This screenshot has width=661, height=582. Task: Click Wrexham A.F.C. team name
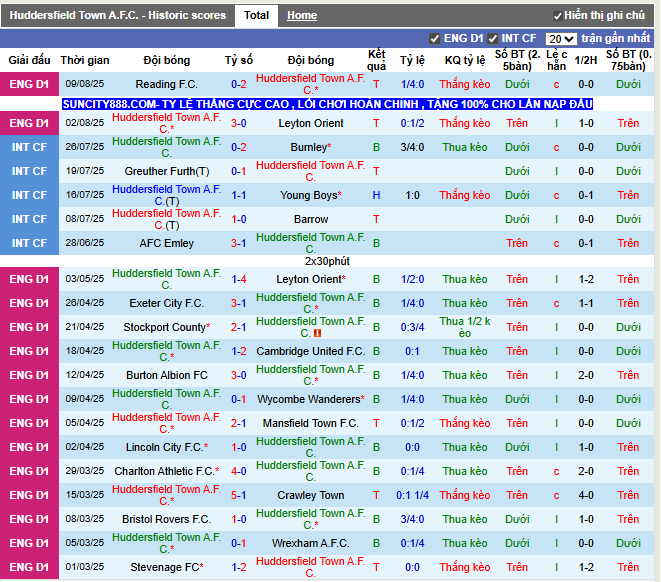point(311,544)
